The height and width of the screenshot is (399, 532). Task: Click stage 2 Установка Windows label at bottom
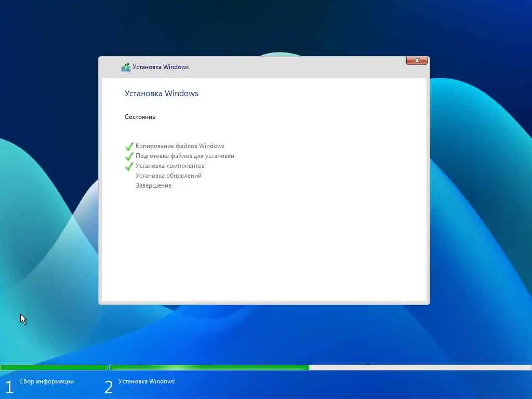point(147,381)
